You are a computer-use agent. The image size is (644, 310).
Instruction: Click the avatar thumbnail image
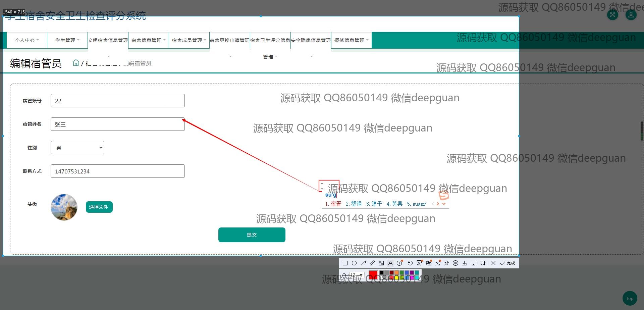[64, 207]
